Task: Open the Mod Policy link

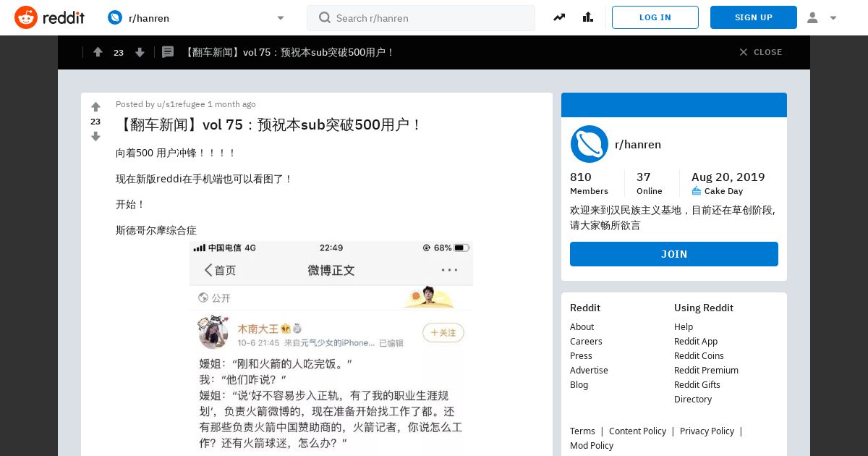Action: 592,445
